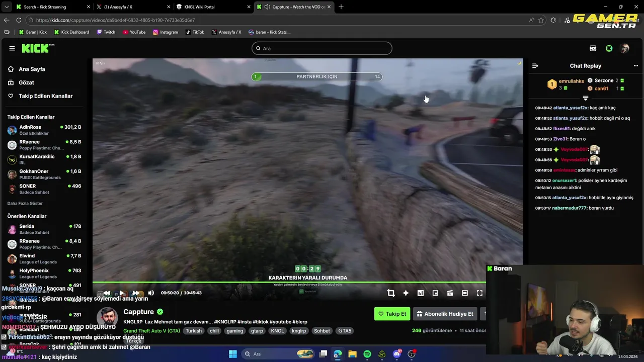Screen dimensions: 644x362
Task: Select the Sohbet tag
Action: click(322, 331)
